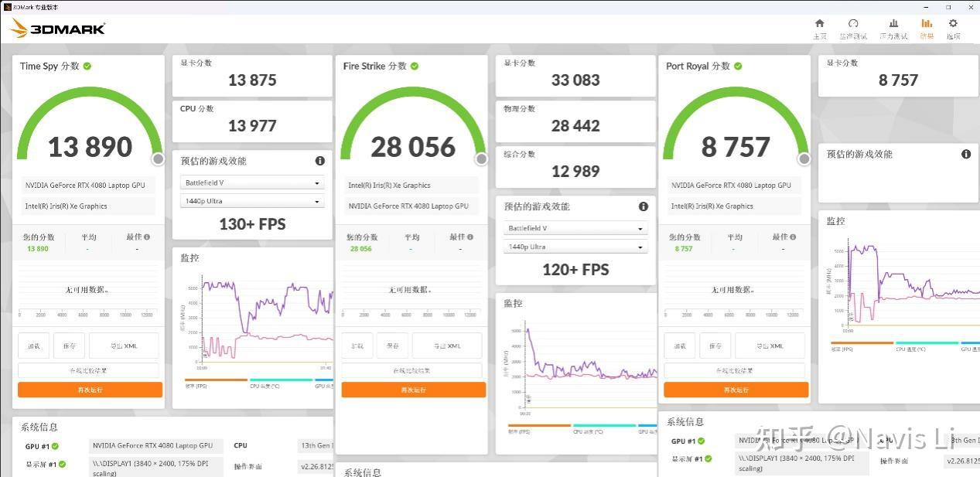Click the green validation check next to Fire Strike score
This screenshot has height=477, width=980.
415,66
